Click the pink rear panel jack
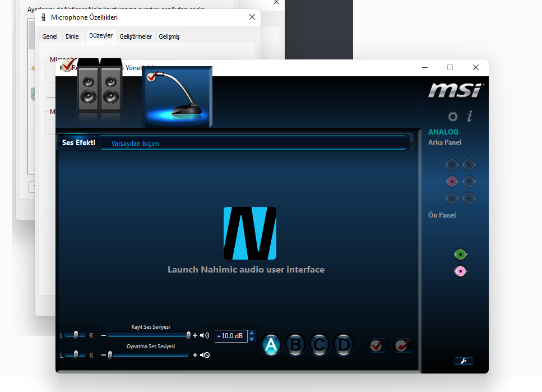542x392 pixels. [x=452, y=181]
